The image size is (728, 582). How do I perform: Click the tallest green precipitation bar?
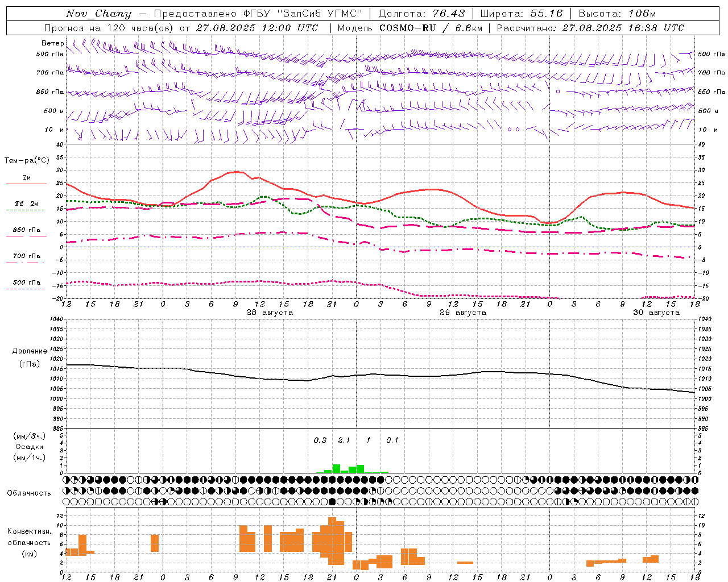(336, 468)
